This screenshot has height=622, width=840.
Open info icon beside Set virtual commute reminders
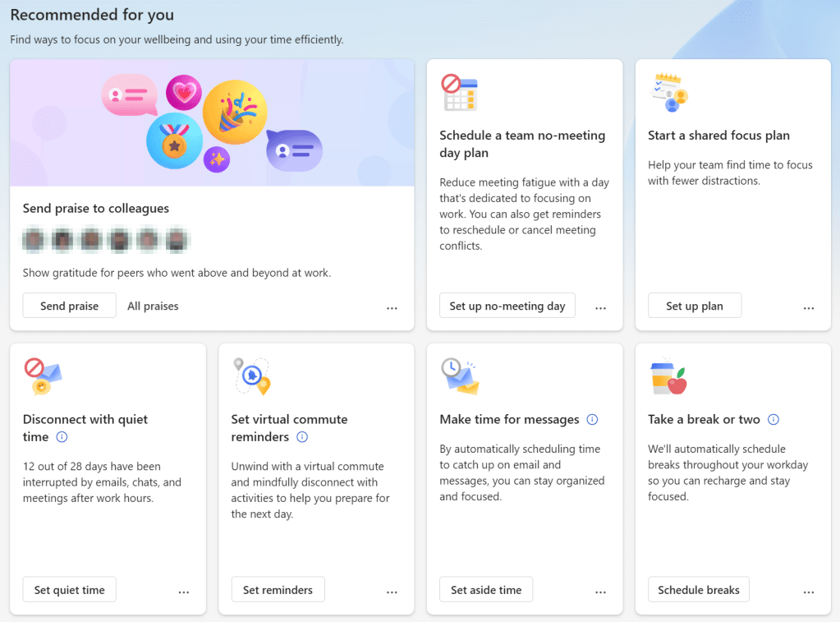(301, 437)
